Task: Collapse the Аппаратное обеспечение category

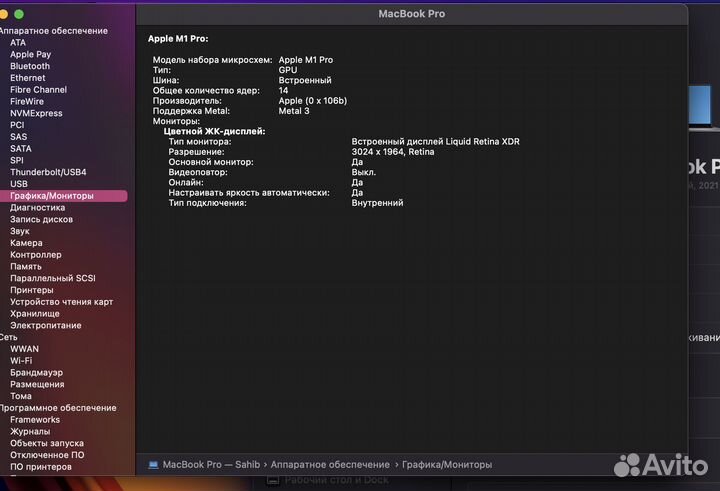Action: [x=54, y=31]
